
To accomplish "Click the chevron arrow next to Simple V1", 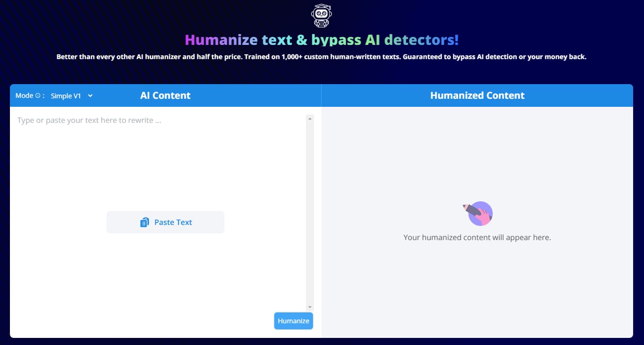I will pyautogui.click(x=90, y=95).
